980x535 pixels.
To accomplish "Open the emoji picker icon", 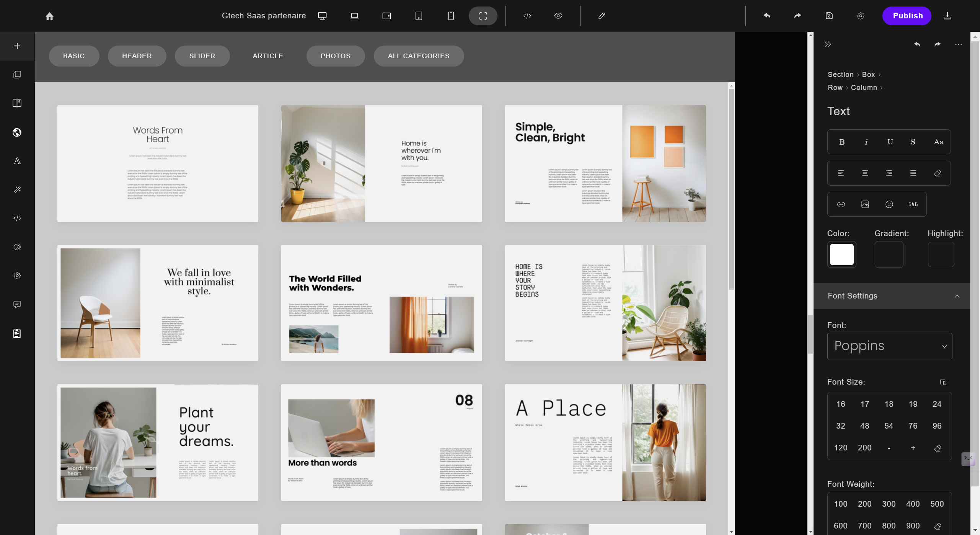I will 889,204.
